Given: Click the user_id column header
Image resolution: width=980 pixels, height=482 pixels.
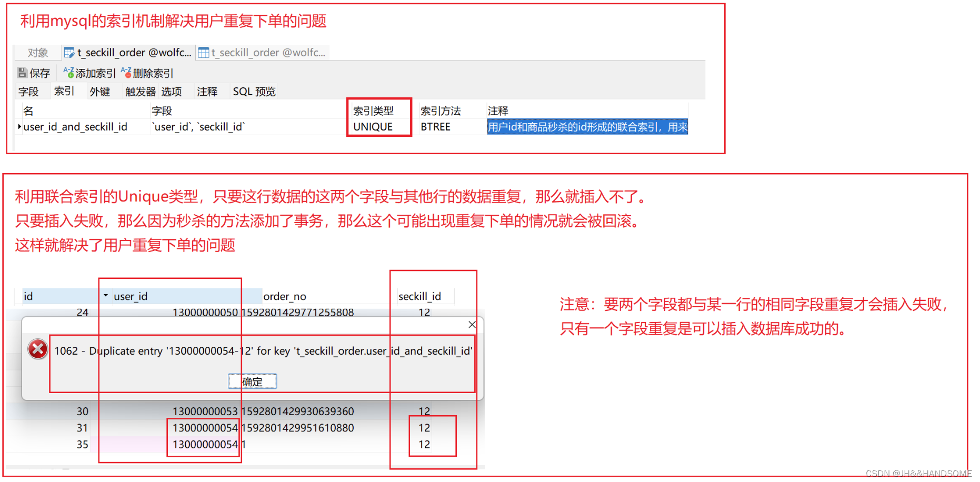Looking at the screenshot, I should coord(131,296).
